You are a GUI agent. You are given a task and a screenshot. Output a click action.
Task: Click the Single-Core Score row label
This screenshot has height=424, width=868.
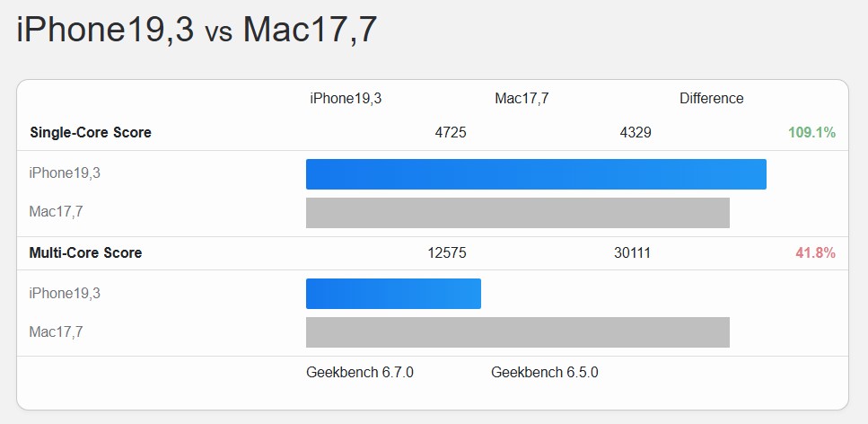(x=91, y=133)
